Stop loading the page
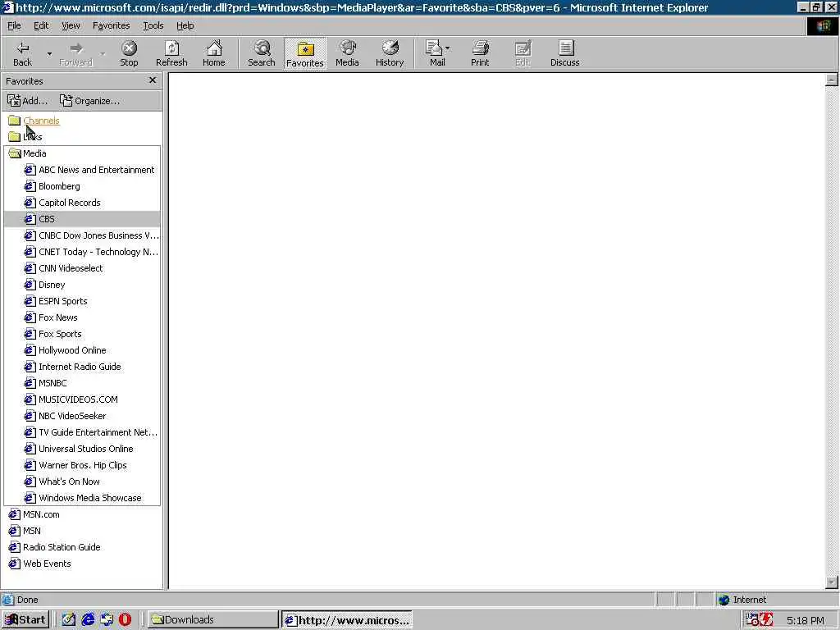 129,53
